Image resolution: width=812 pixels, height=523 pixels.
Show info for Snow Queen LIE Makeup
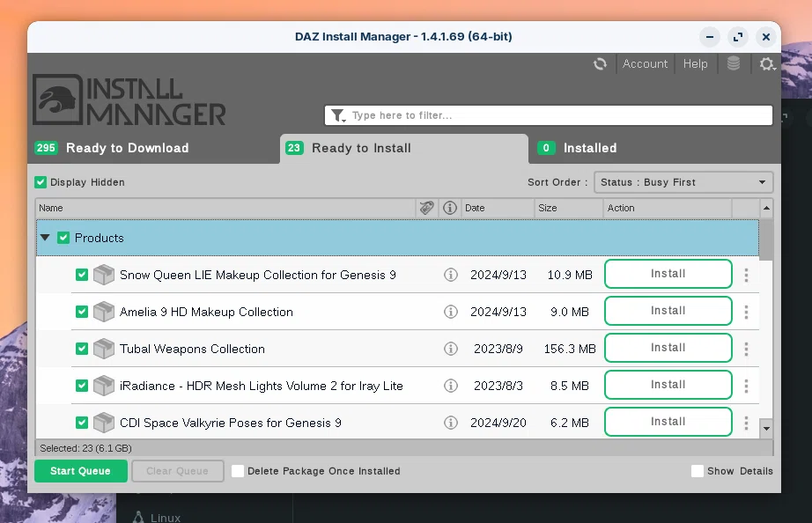pyautogui.click(x=451, y=275)
